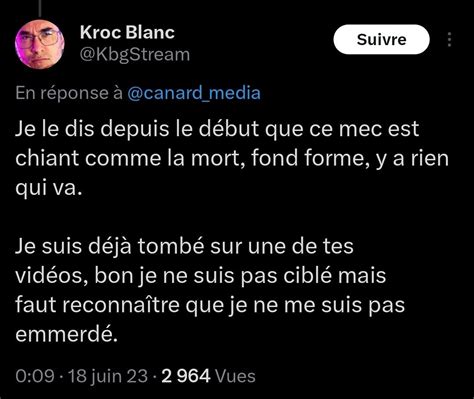Click the line starting with "vidéos, bon je ne suis"
This screenshot has width=474, height=399.
coord(201,276)
